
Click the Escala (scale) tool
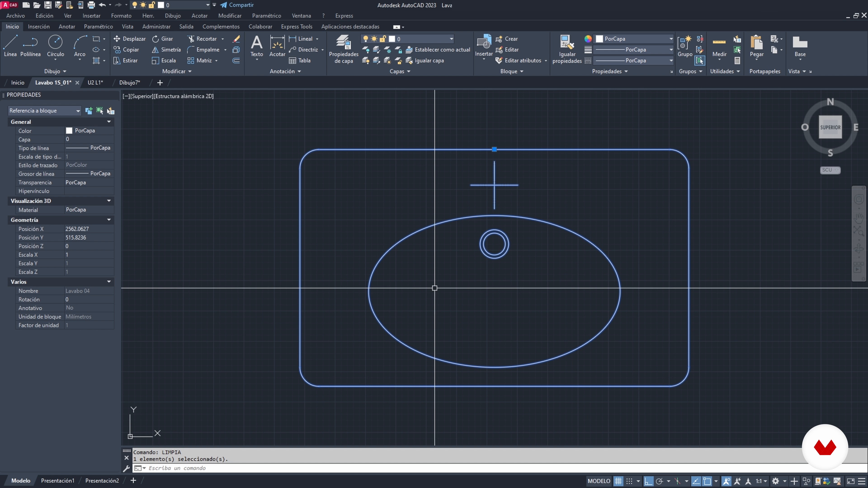(164, 60)
